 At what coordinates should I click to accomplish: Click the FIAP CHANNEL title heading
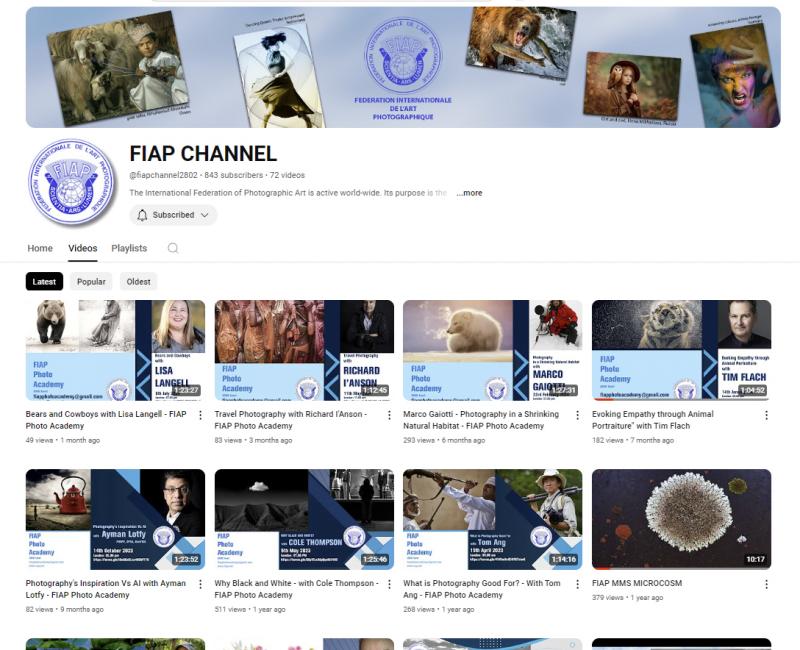click(203, 154)
